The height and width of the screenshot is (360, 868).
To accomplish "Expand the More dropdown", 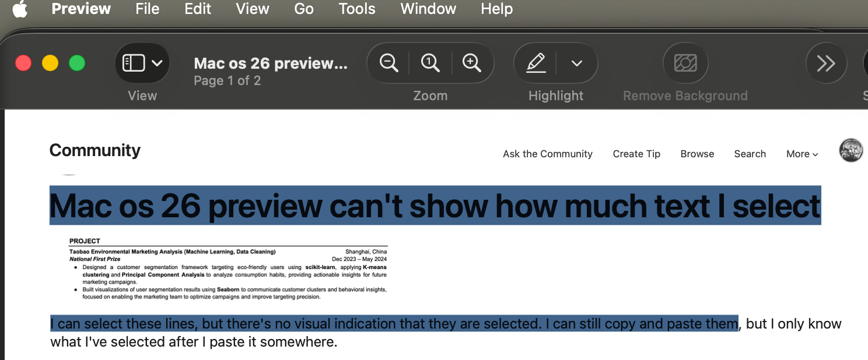I will [802, 154].
